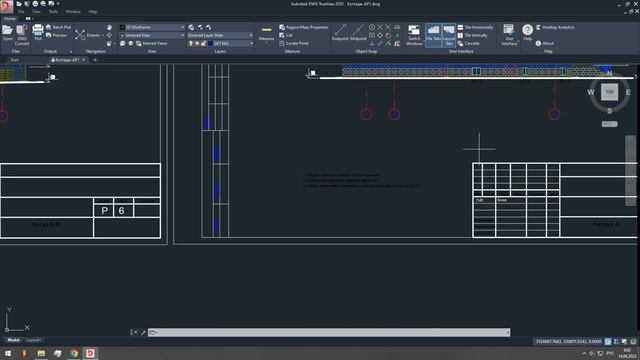Screen dimensions: 640x360
Task: Run the List command
Action: pyautogui.click(x=286, y=36)
